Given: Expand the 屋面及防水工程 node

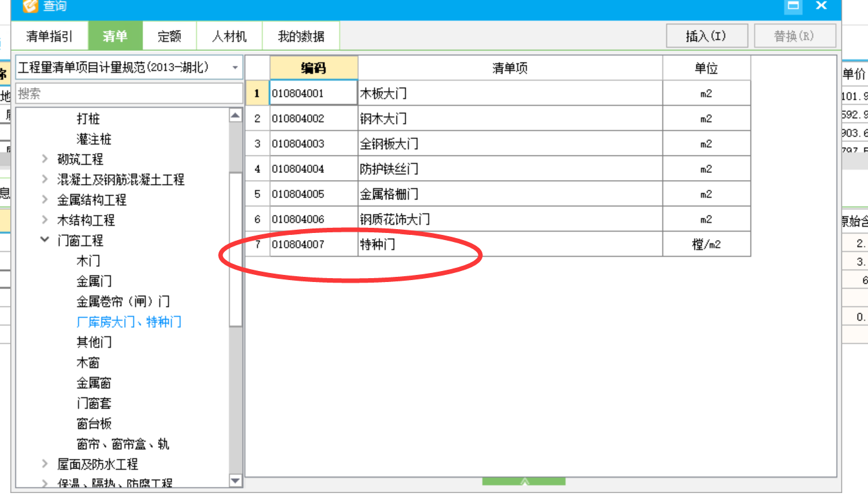Looking at the screenshot, I should click(44, 464).
